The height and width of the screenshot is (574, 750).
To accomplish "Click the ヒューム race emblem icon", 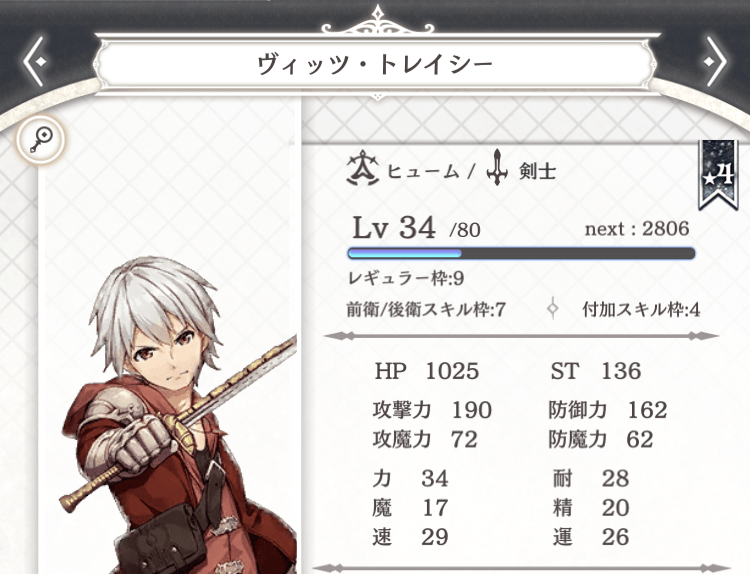I will coord(362,168).
